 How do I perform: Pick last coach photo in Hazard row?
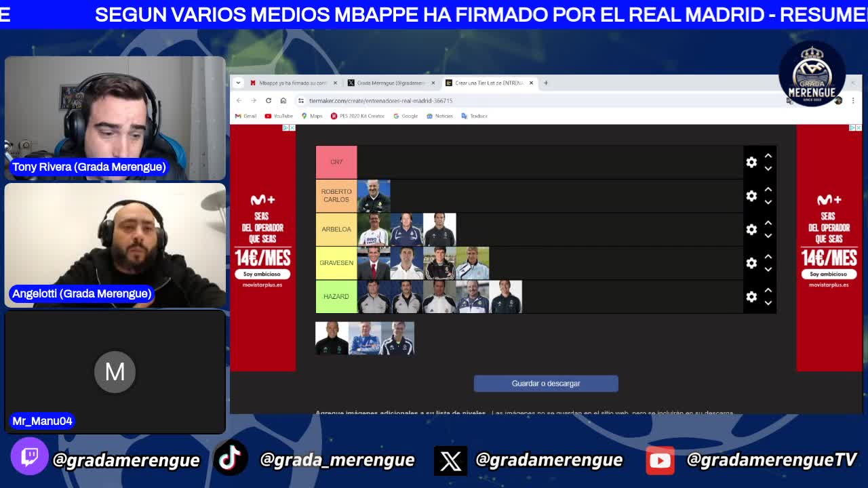[506, 296]
